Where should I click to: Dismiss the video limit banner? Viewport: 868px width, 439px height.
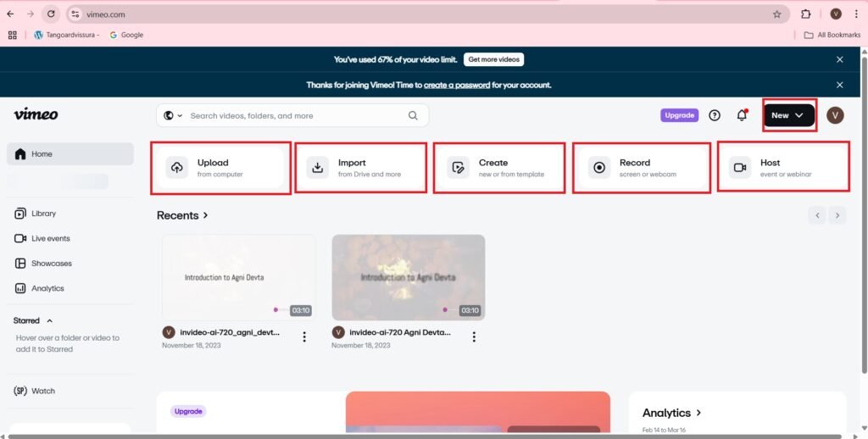click(840, 59)
